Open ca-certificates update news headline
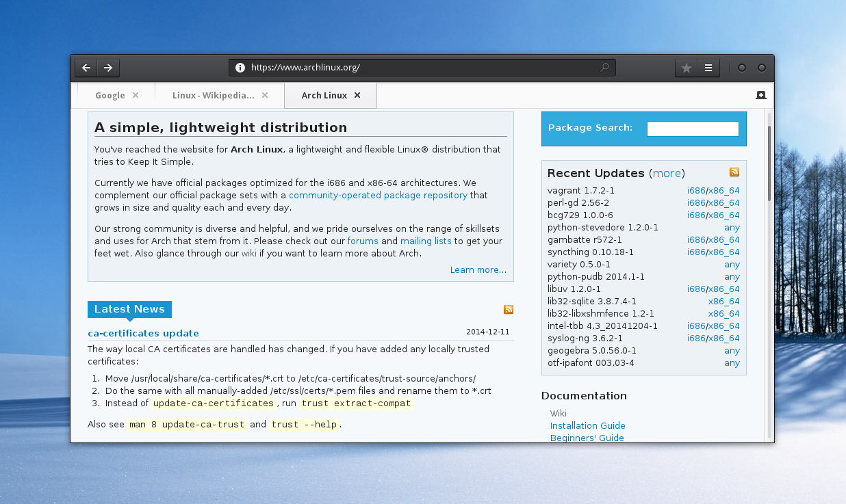 [143, 334]
